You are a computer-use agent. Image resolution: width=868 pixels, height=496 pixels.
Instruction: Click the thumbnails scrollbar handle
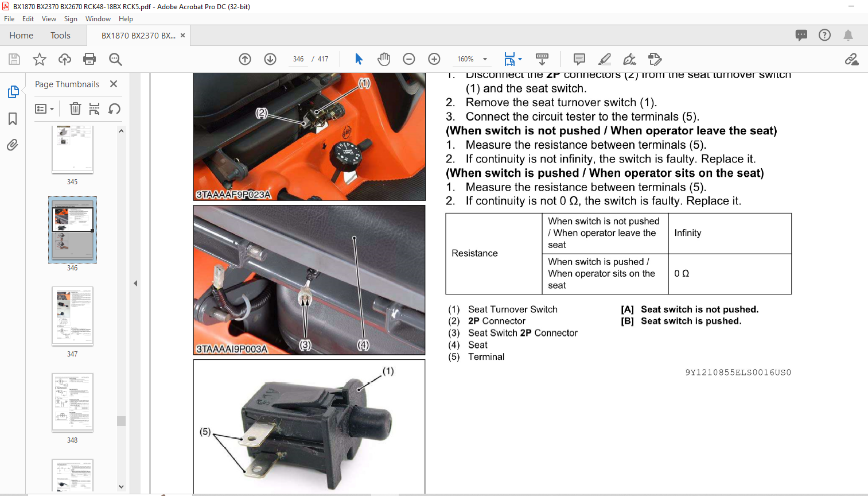tap(121, 421)
